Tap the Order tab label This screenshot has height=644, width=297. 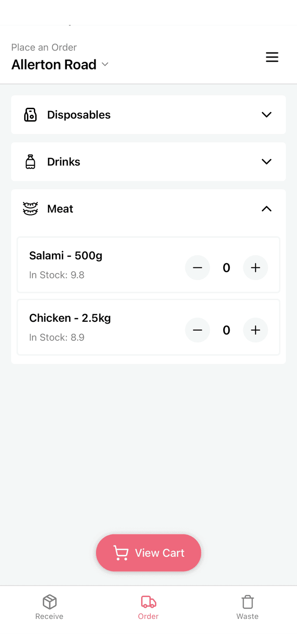click(x=148, y=616)
